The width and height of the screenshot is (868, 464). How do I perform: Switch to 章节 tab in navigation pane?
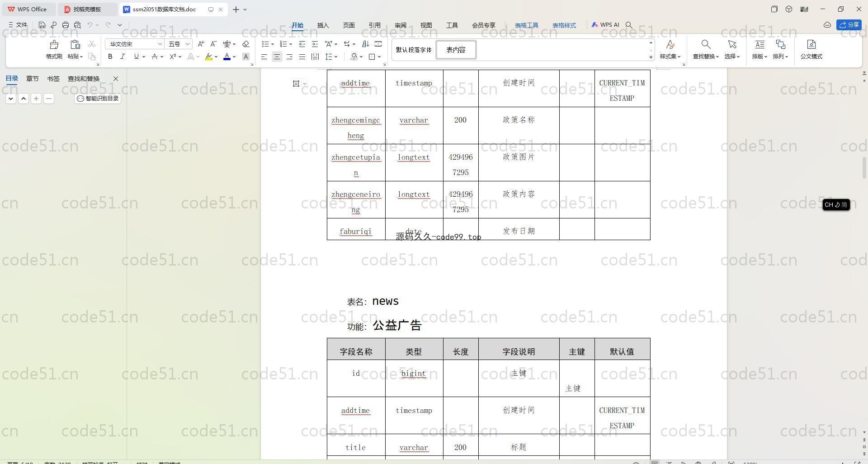(x=32, y=79)
